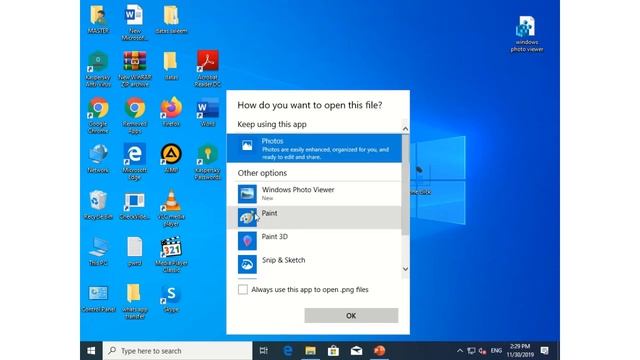The height and width of the screenshot is (360, 640).
Task: Open Task View from the taskbar
Action: 264,351
